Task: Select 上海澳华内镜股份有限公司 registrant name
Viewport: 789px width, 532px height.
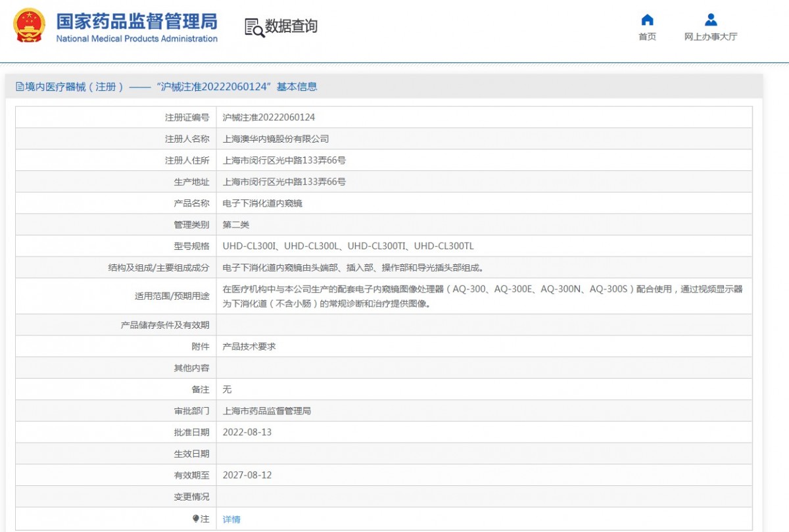Action: click(x=276, y=139)
